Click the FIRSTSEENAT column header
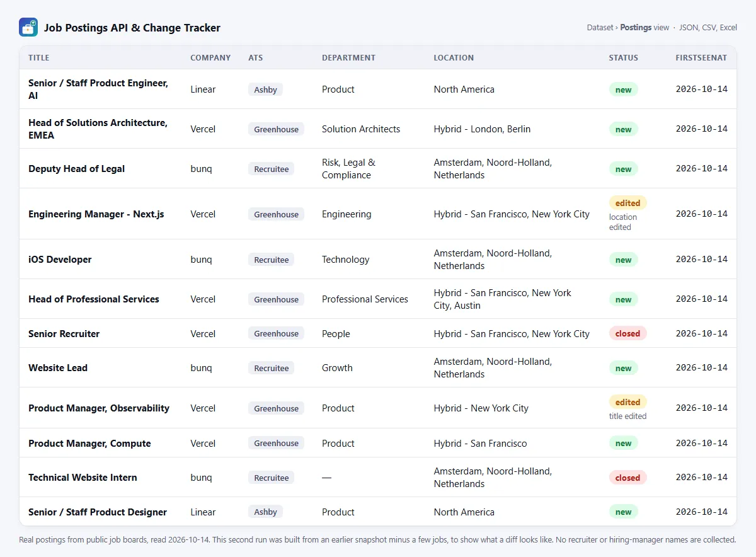 click(701, 57)
